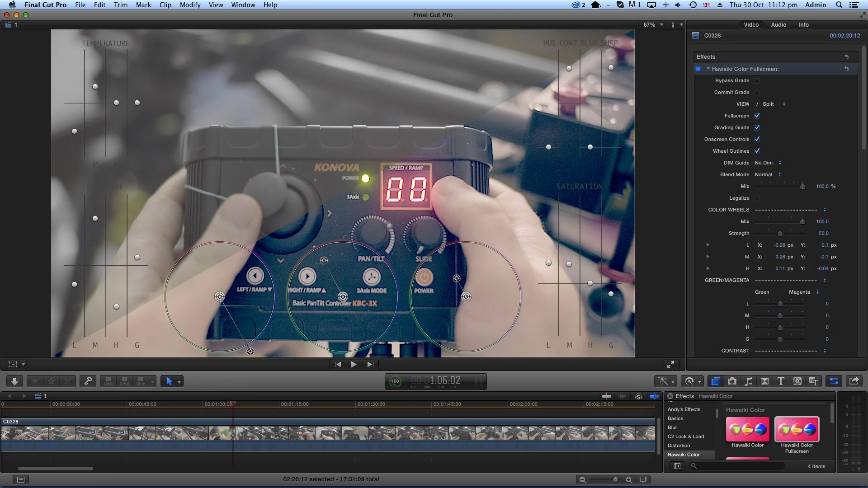Show the Effects browser icon

click(x=715, y=381)
